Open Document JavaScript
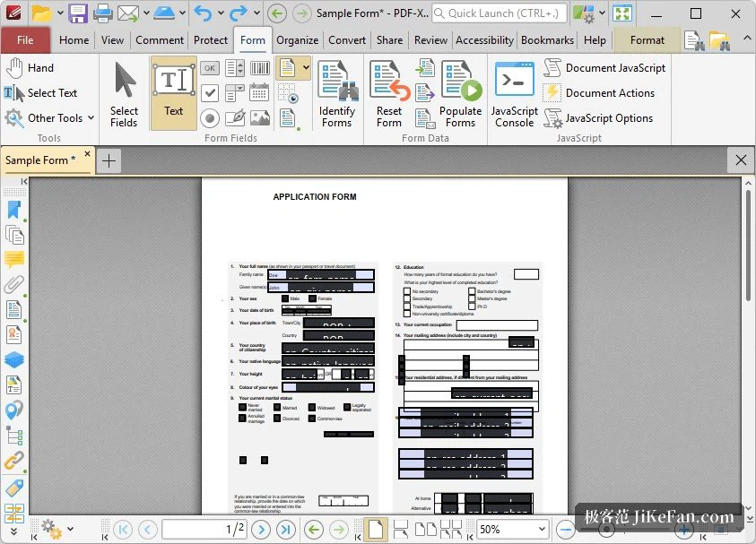756x544 pixels. 604,68
